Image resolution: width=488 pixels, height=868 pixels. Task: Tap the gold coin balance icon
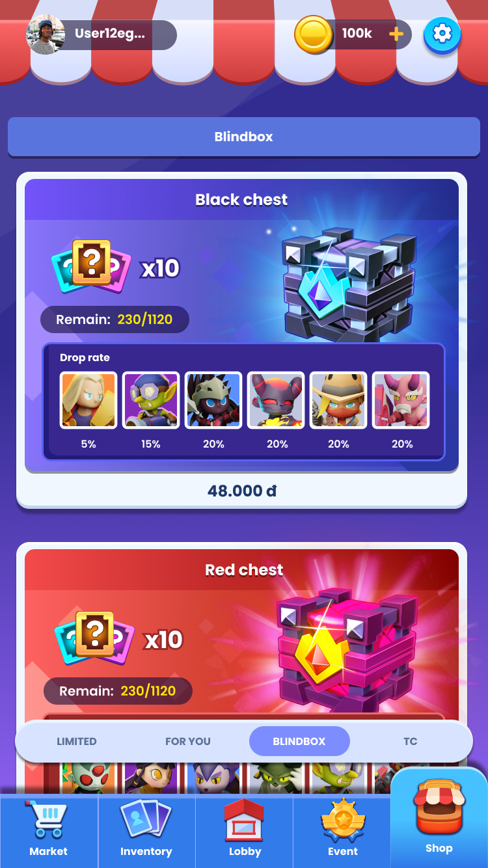pyautogui.click(x=314, y=34)
